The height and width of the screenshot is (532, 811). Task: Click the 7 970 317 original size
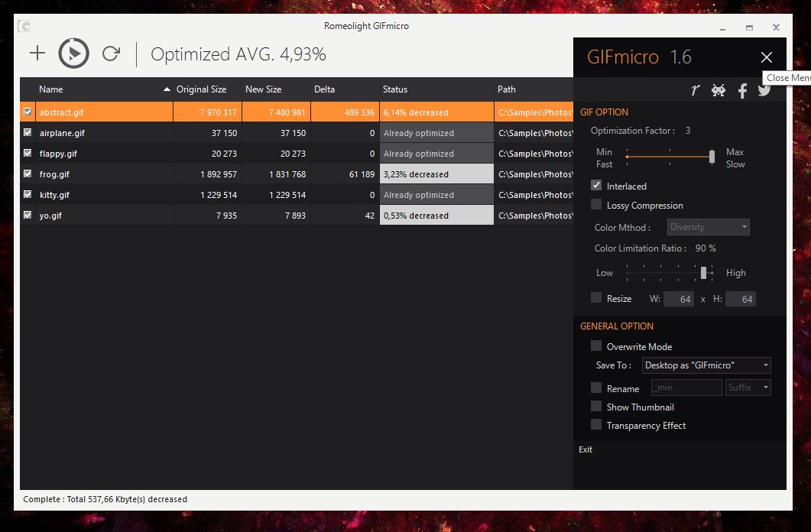219,112
